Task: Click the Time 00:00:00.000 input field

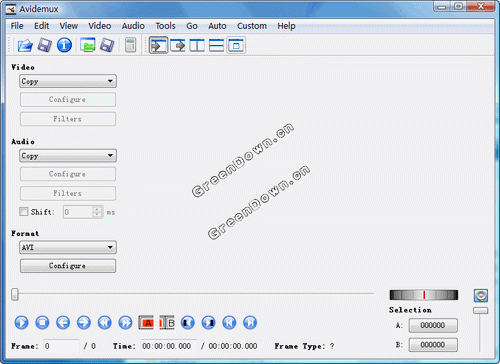Action: click(x=169, y=346)
